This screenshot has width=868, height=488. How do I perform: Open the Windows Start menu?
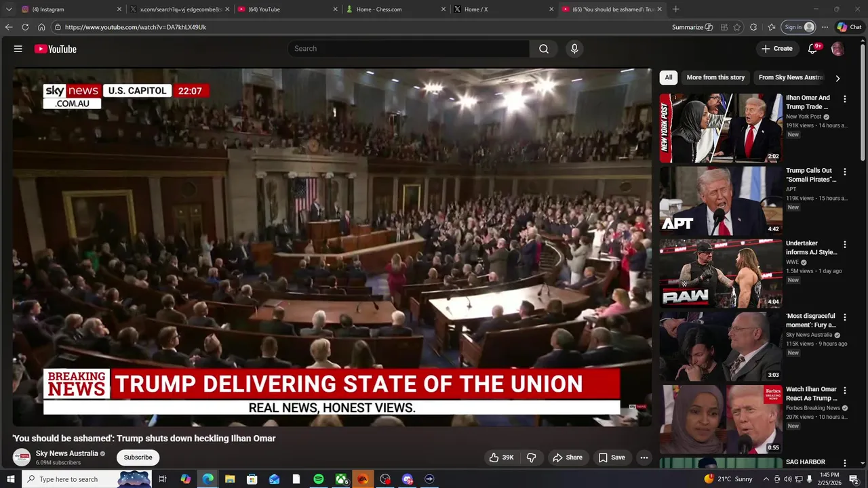coord(10,479)
